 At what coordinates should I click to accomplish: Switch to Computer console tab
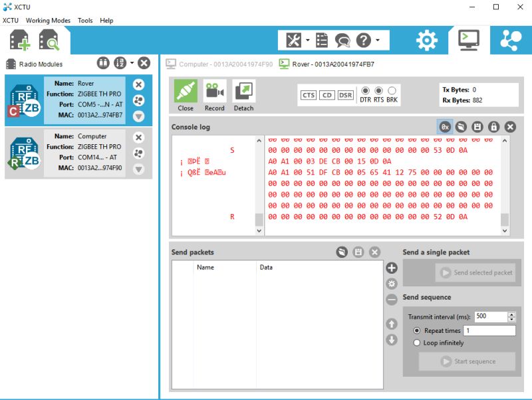tap(219, 64)
